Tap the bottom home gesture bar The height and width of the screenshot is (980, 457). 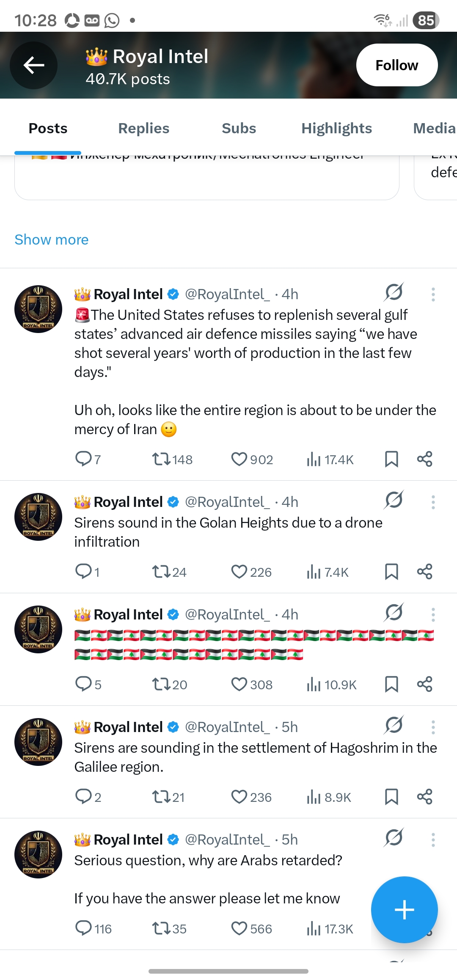click(228, 971)
